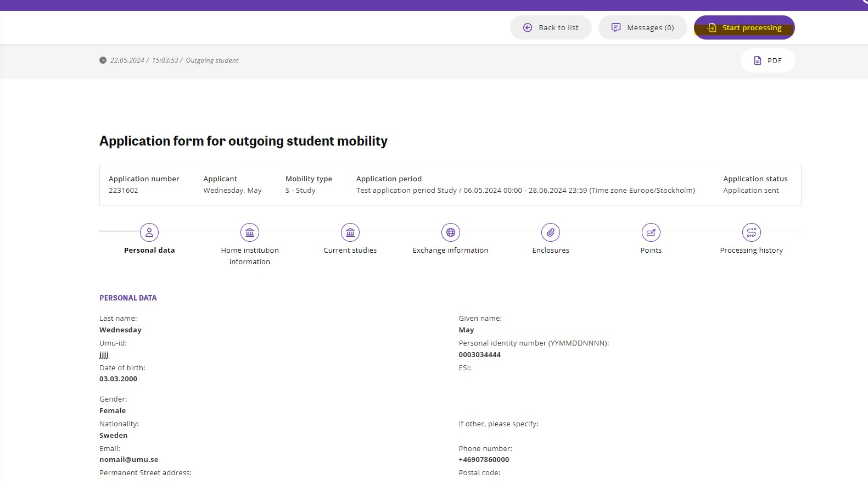Open the Messages (0) button

[642, 27]
